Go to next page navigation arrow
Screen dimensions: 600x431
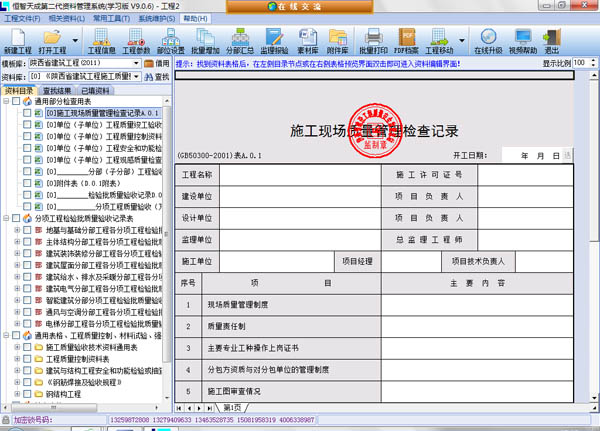click(199, 408)
